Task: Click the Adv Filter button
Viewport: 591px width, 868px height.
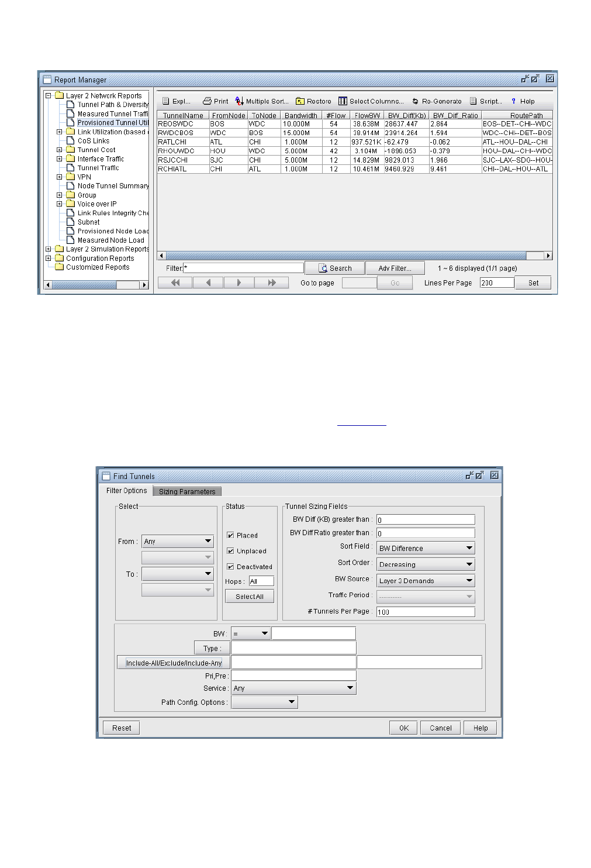Action: point(395,268)
